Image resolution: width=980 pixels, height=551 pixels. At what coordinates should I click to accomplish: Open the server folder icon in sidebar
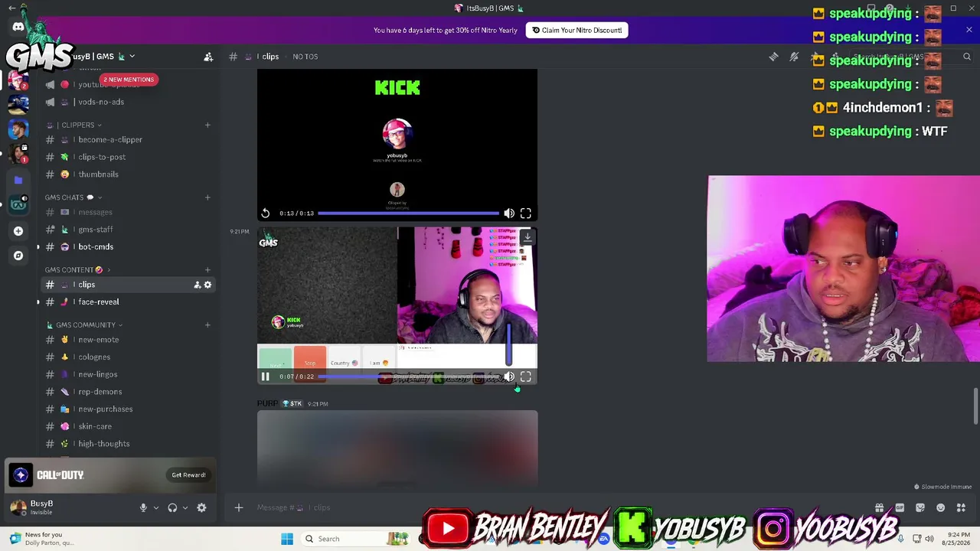tap(18, 181)
